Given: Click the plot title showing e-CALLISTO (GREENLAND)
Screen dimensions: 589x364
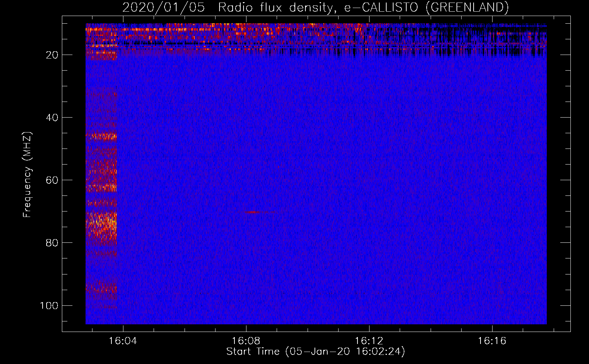Looking at the screenshot, I should (315, 7).
